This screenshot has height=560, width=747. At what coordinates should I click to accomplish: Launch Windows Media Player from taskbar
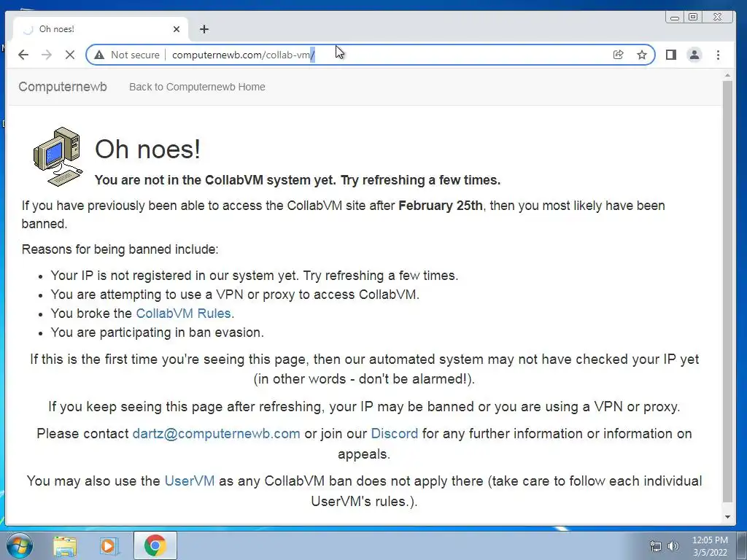pyautogui.click(x=108, y=546)
